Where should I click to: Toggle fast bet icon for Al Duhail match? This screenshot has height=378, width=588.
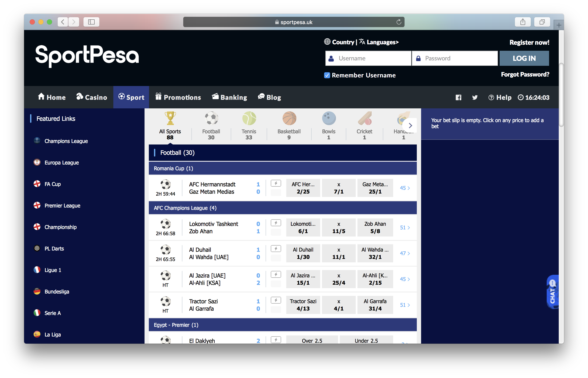click(x=276, y=249)
